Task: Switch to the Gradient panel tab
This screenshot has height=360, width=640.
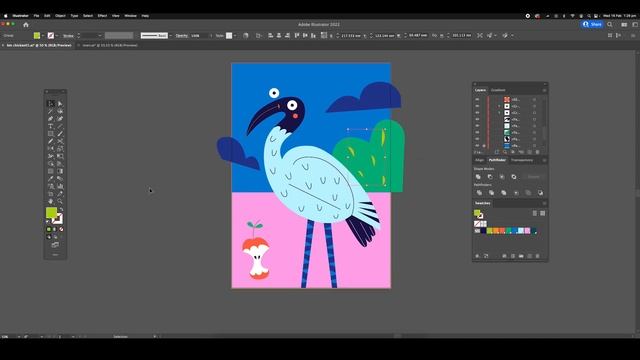Action: point(498,90)
